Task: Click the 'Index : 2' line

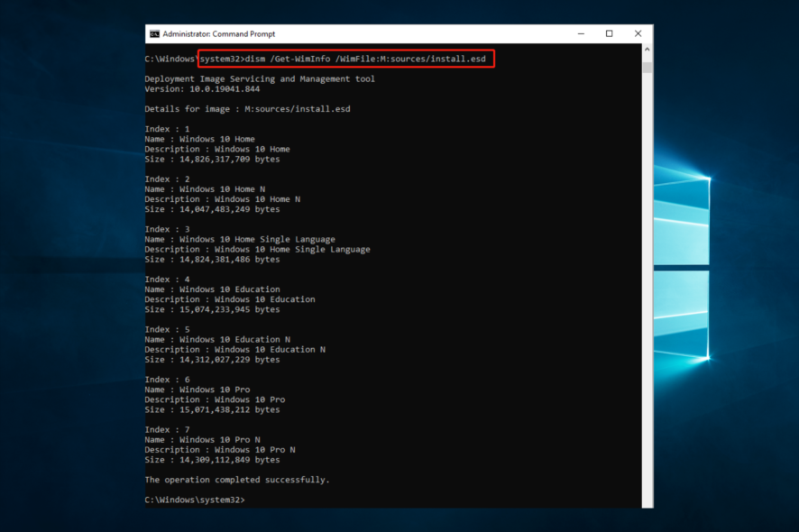Action: point(167,179)
